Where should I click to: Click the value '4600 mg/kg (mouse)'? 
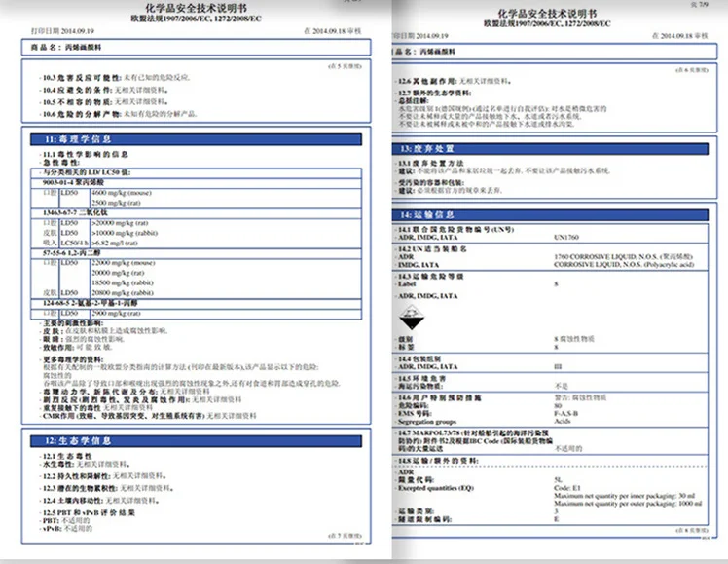122,193
